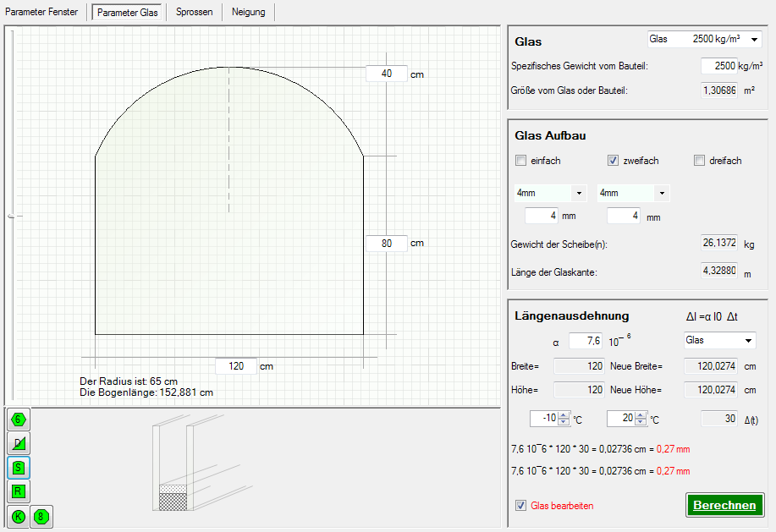Click the 120 cm width input field
Screen dimensions: 776x532
tap(236, 366)
